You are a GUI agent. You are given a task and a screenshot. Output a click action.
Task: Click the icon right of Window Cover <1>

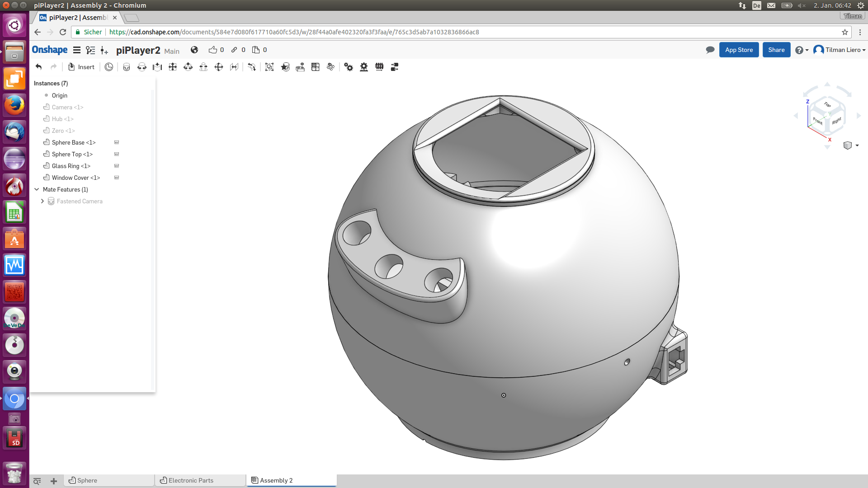point(117,178)
